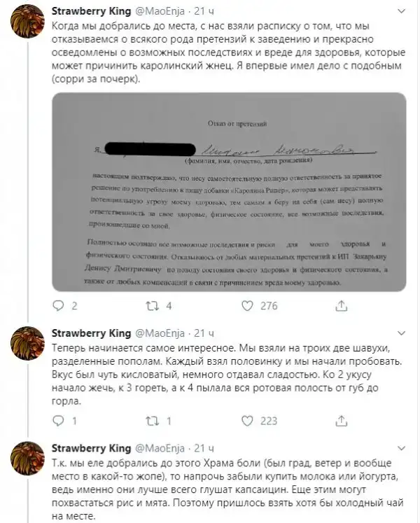Retweet the tweet showing 4 retweets
The height and width of the screenshot is (523, 420).
pyautogui.click(x=153, y=306)
